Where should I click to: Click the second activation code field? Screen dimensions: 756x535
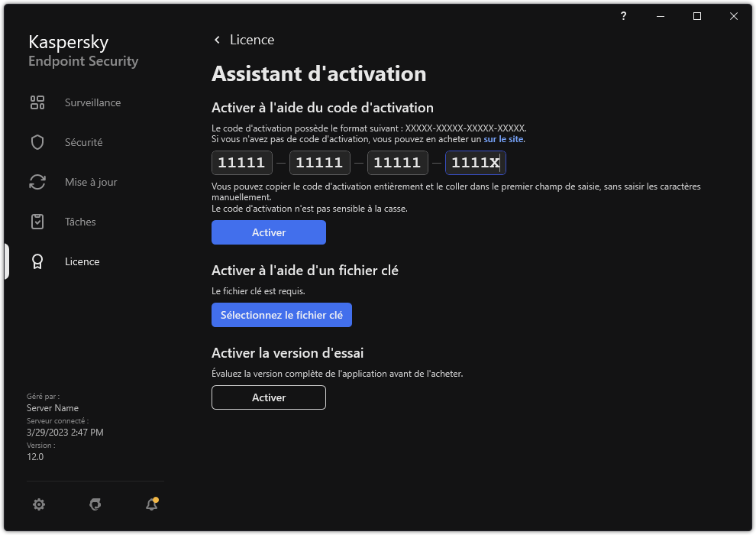coord(319,162)
